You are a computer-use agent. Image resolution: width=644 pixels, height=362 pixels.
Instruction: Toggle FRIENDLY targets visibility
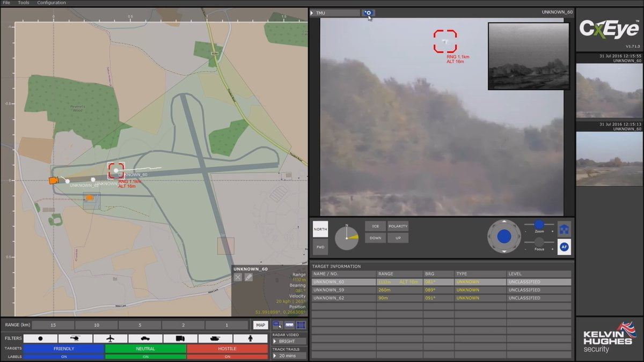click(x=63, y=348)
